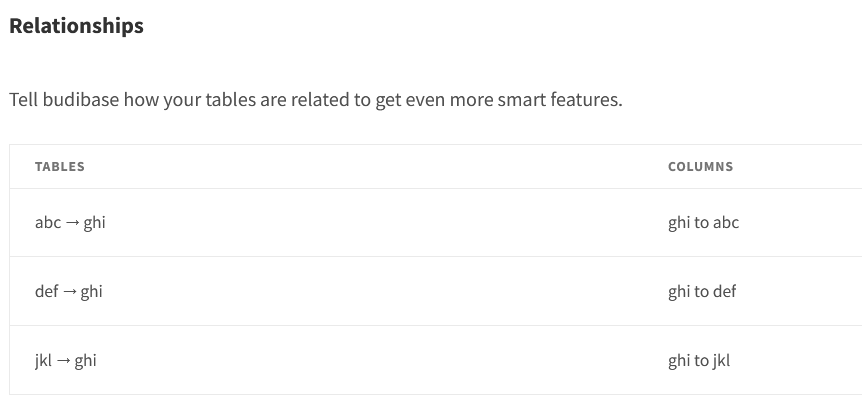The width and height of the screenshot is (862, 411).
Task: Click 'ghi' after the arrow in def row
Action: pos(91,292)
